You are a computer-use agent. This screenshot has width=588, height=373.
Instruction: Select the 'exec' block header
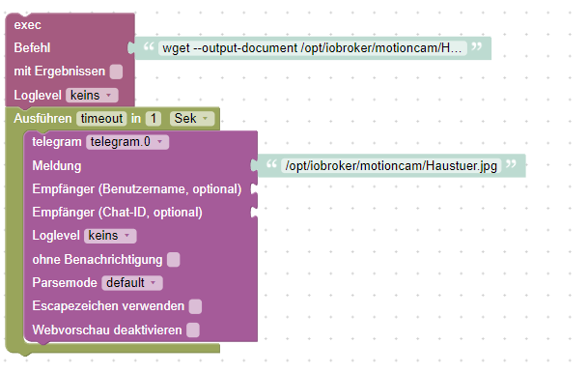click(27, 25)
